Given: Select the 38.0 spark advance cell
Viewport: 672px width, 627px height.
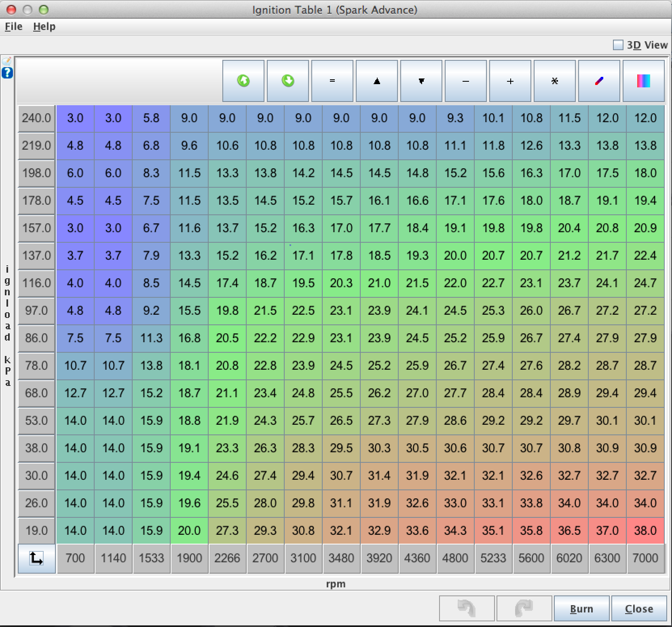Looking at the screenshot, I should pos(645,530).
